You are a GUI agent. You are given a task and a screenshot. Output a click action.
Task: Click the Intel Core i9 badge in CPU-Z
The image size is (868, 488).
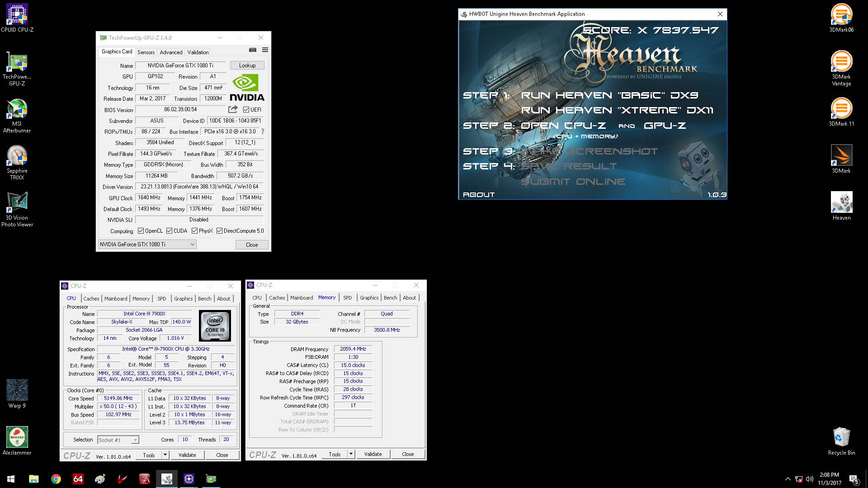coord(215,326)
